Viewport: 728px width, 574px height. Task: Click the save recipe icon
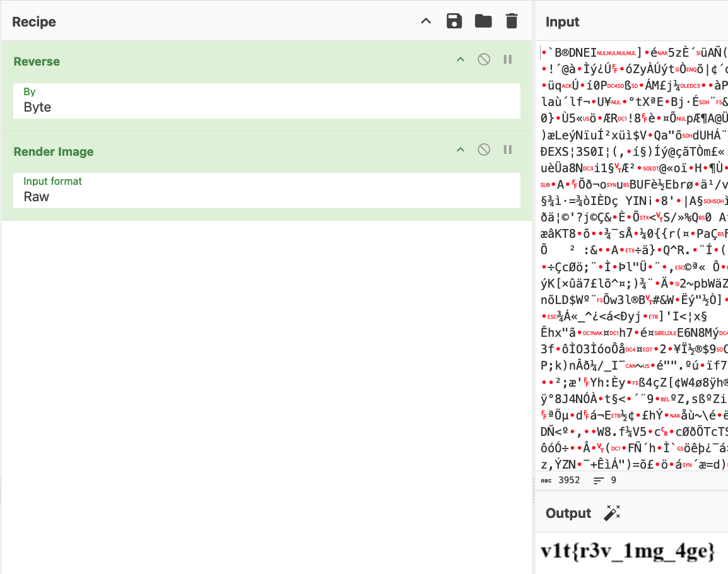point(454,21)
